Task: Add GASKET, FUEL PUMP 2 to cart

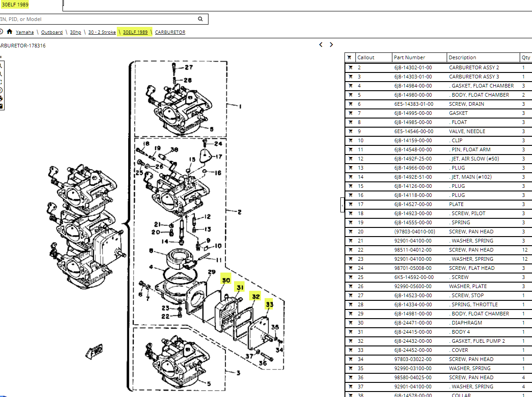Action: coord(350,341)
